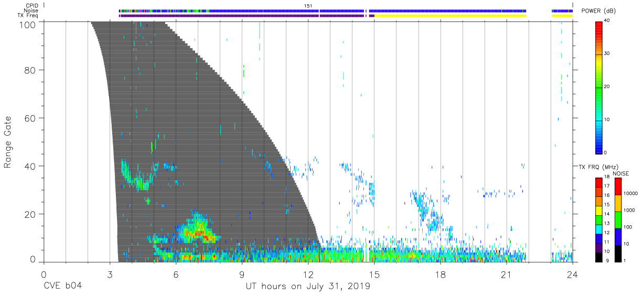Click the NOISE colorbar
This screenshot has height=297, width=644.
point(618,219)
